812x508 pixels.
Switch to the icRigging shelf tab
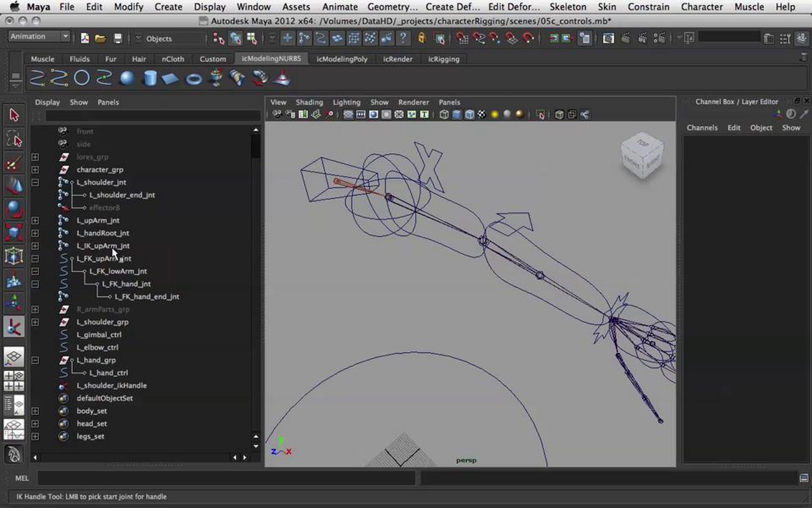tap(444, 59)
